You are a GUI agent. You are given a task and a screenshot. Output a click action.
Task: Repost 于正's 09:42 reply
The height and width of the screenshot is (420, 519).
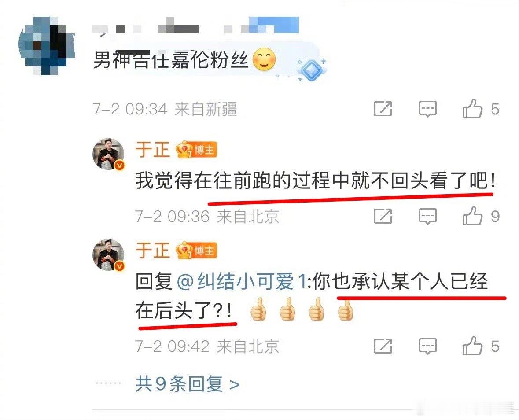[x=383, y=346]
